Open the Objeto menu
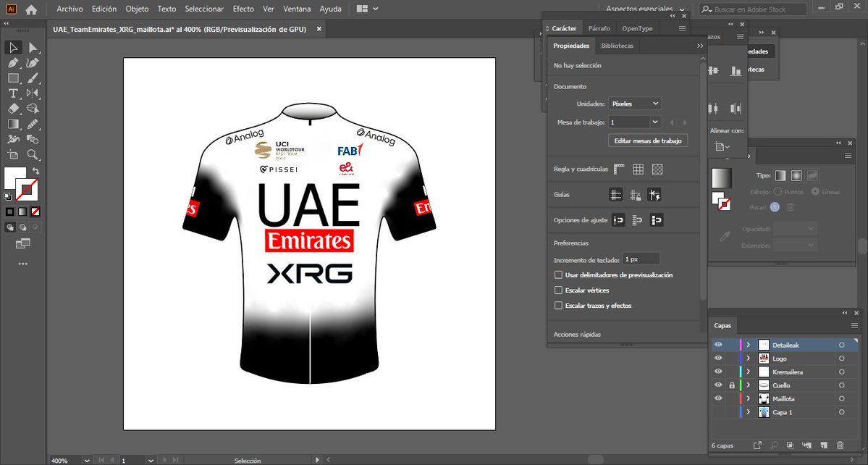This screenshot has width=868, height=465. coord(137,9)
